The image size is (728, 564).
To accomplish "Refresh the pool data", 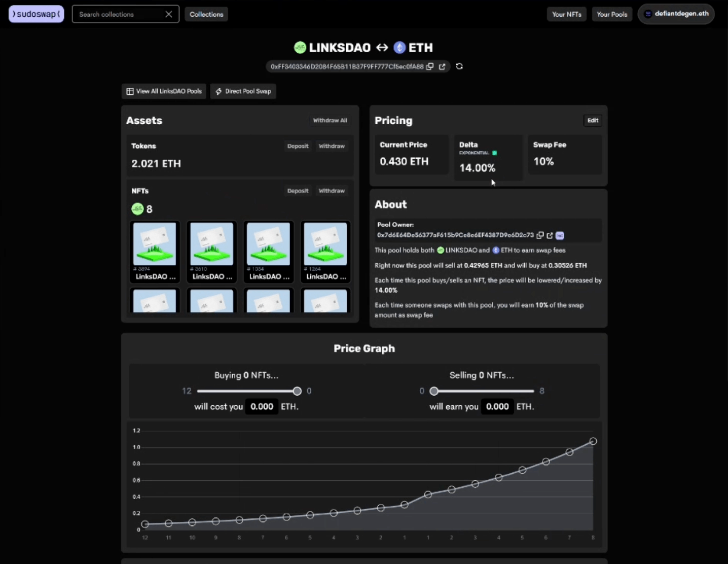I will (x=459, y=66).
